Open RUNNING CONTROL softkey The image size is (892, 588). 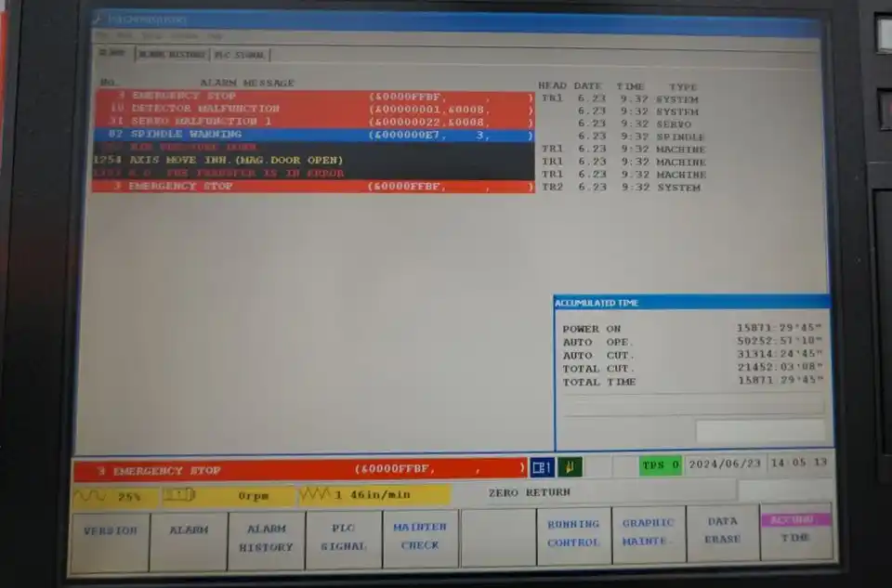tap(573, 534)
